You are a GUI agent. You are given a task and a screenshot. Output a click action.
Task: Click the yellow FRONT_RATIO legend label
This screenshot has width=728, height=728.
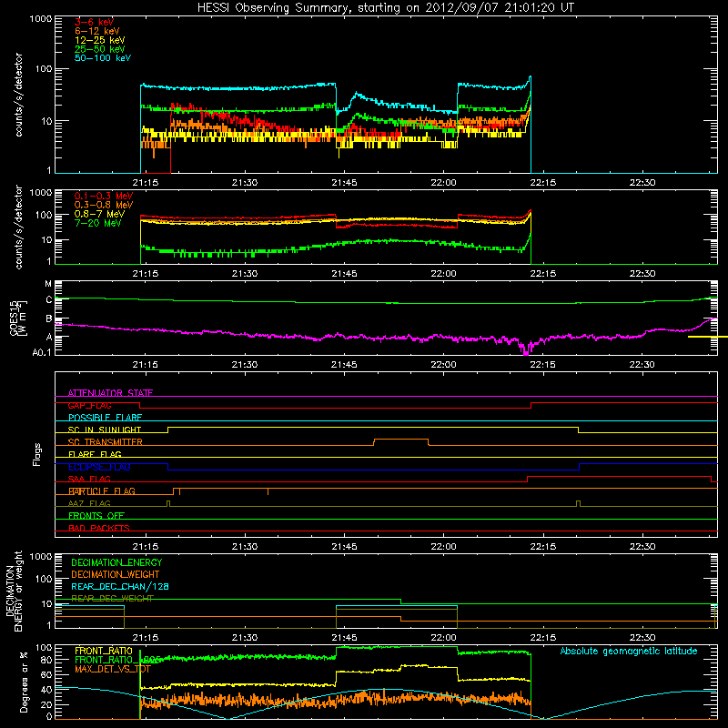coord(104,651)
